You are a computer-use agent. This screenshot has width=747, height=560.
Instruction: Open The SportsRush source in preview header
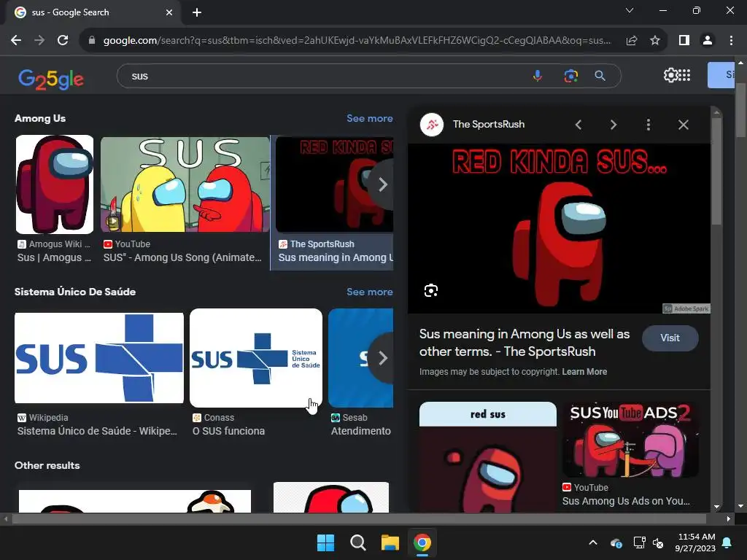488,124
